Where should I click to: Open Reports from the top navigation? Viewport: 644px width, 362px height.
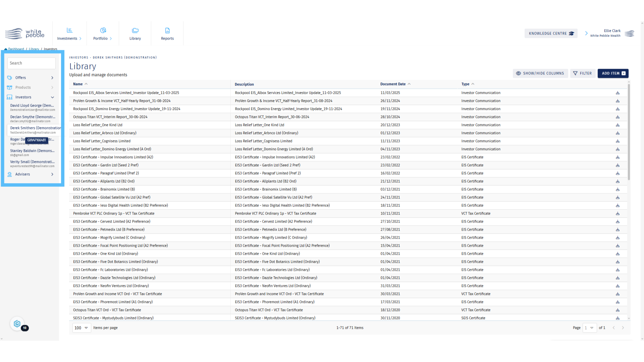167,34
